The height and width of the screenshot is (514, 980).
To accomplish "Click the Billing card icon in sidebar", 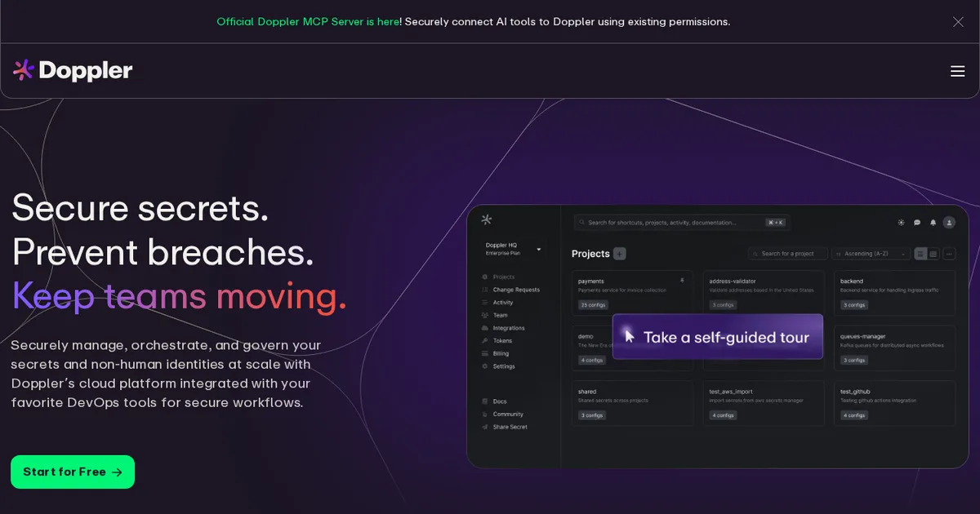I will coord(485,353).
